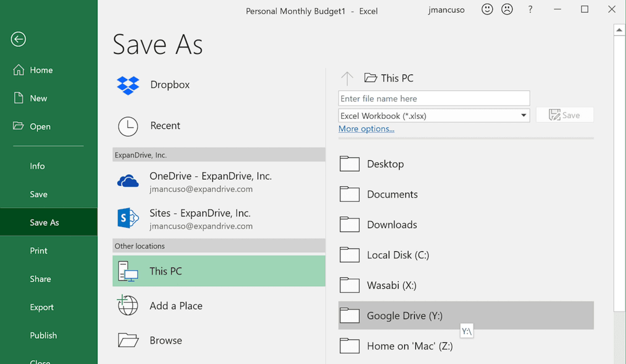Image resolution: width=626 pixels, height=364 pixels.
Task: Open the Browse folder icon
Action: tap(128, 340)
